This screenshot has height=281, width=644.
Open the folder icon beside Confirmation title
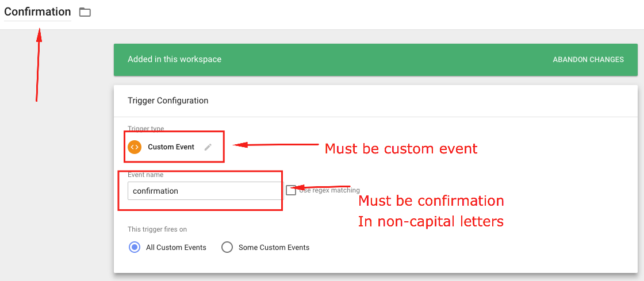point(85,12)
